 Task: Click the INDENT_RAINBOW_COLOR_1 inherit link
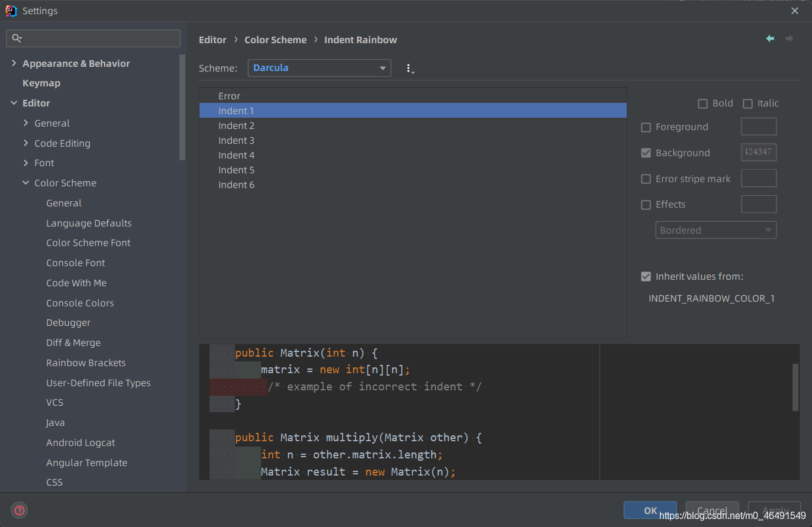point(711,298)
